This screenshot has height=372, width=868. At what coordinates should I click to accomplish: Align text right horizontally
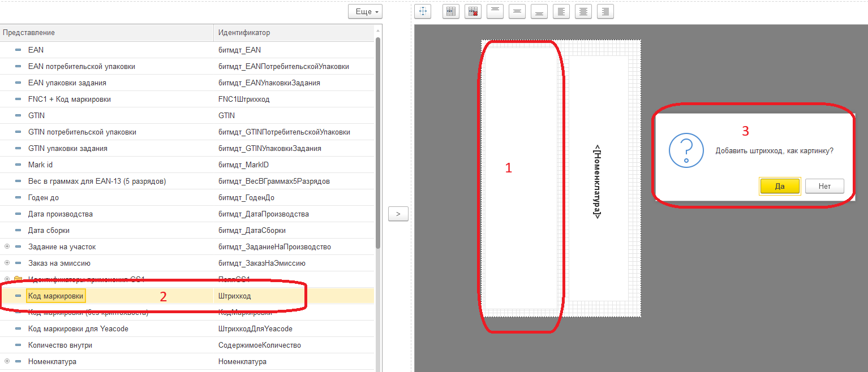coord(605,11)
